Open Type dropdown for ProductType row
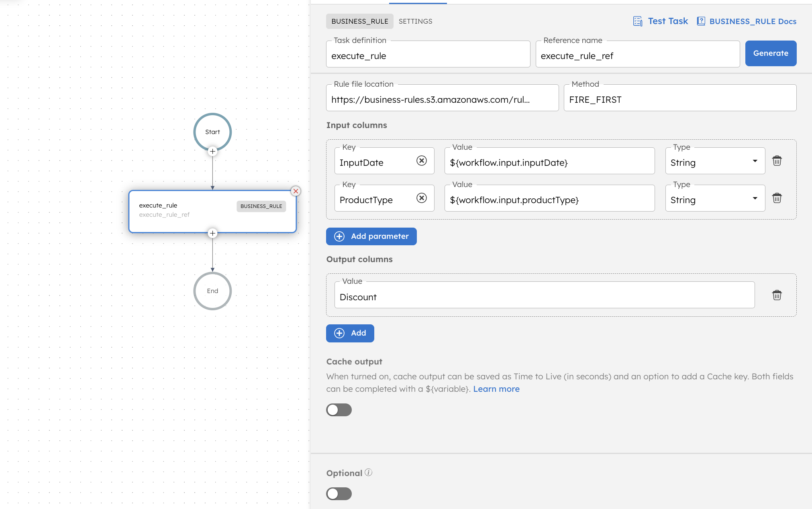Image resolution: width=812 pixels, height=509 pixels. point(715,198)
